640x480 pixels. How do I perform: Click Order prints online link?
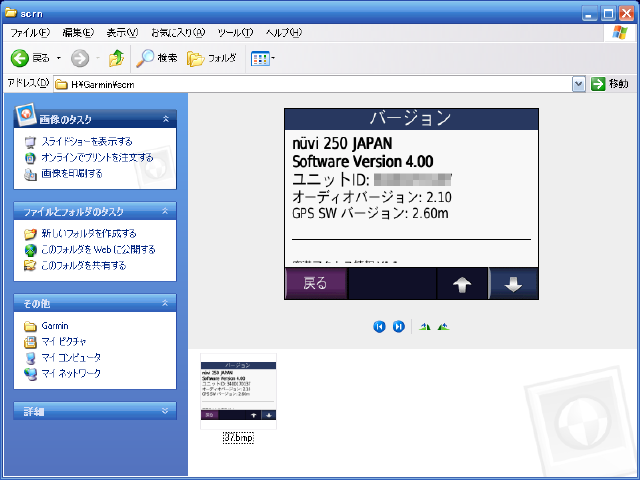click(97, 158)
